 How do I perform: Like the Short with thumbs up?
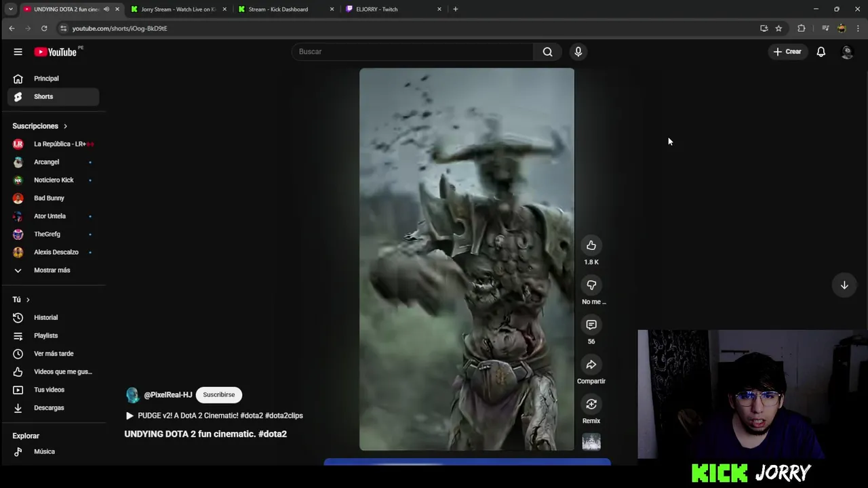[591, 245]
